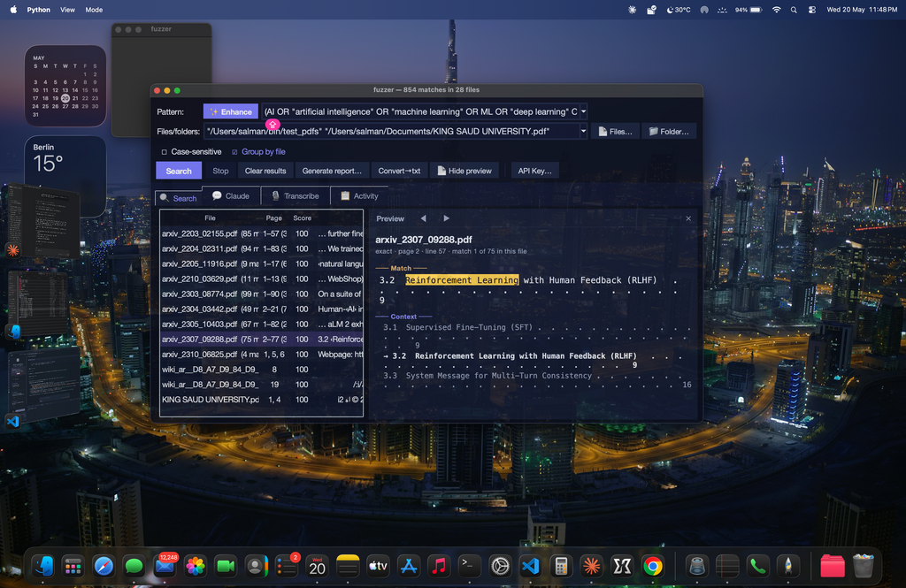Sort results by Page column header
The image size is (906, 588).
click(x=274, y=218)
